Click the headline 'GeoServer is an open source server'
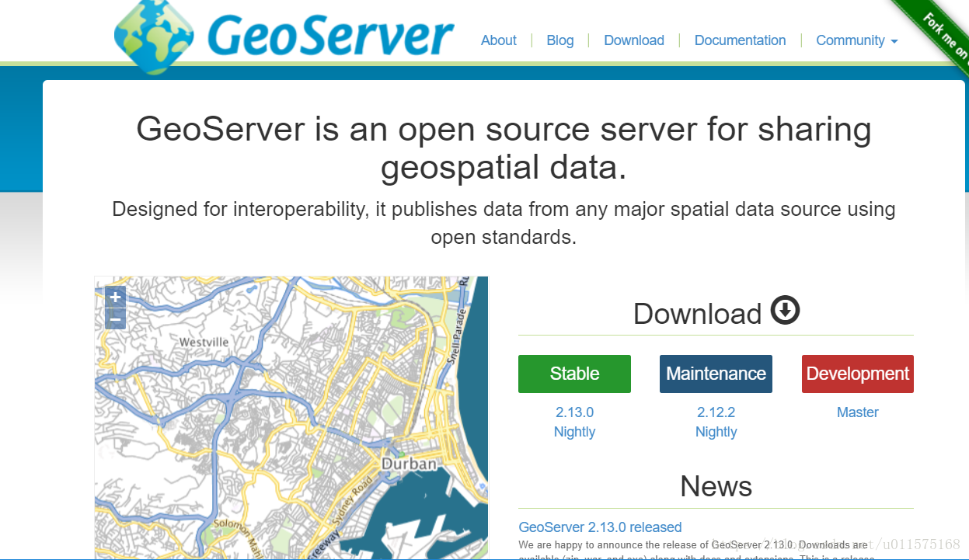The height and width of the screenshot is (560, 969). pos(504,148)
